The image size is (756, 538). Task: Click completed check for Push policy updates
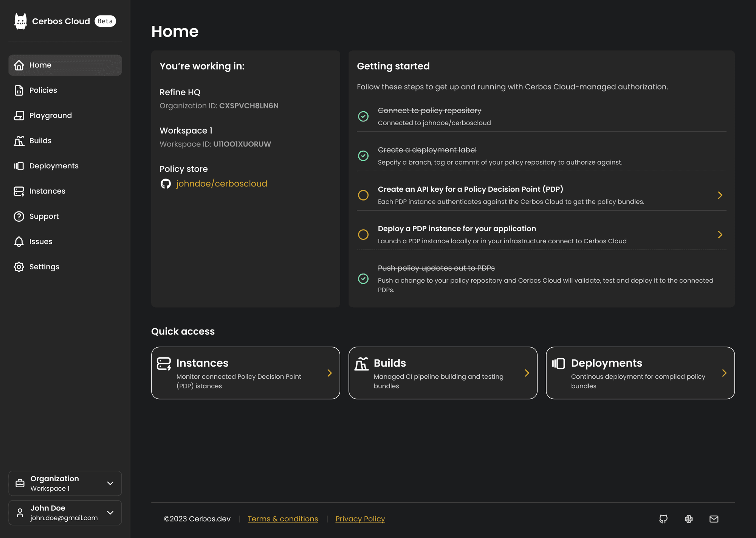coord(363,278)
